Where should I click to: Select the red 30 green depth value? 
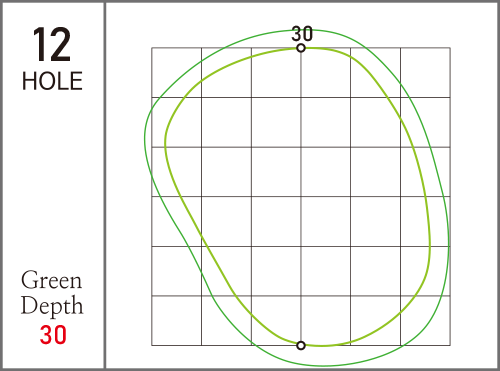(x=53, y=335)
